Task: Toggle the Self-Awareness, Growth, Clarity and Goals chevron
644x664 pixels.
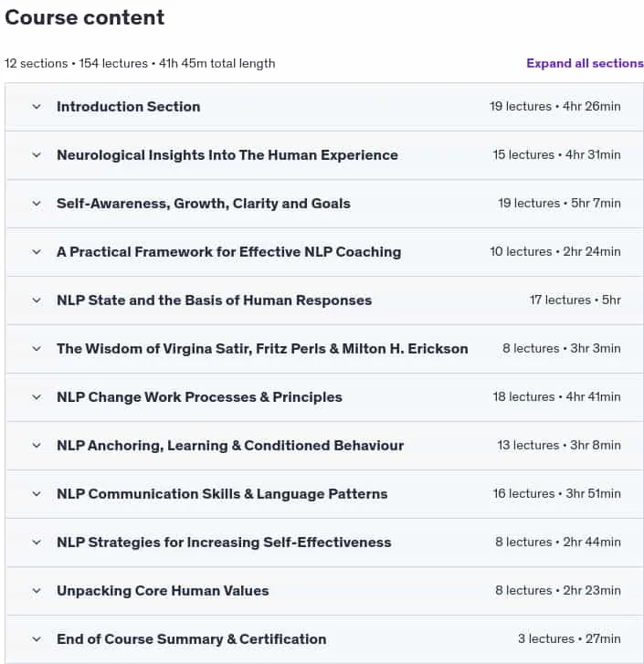Action: pos(37,204)
